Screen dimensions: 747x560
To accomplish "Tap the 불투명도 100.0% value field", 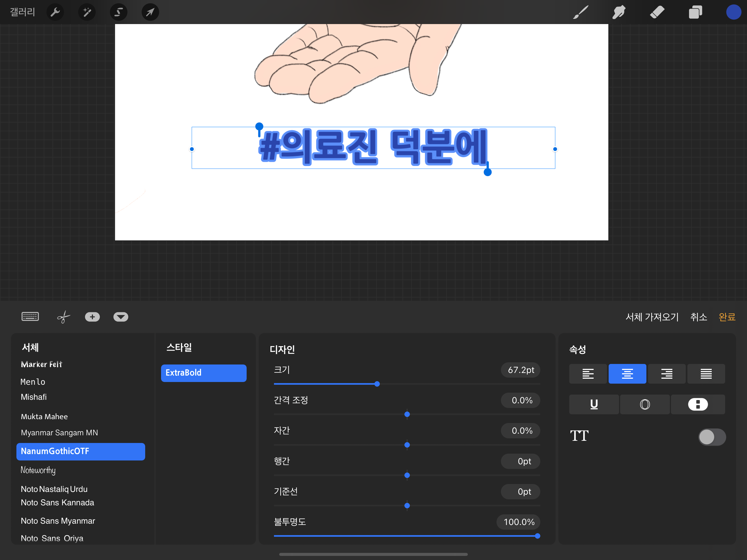I will coord(518,522).
